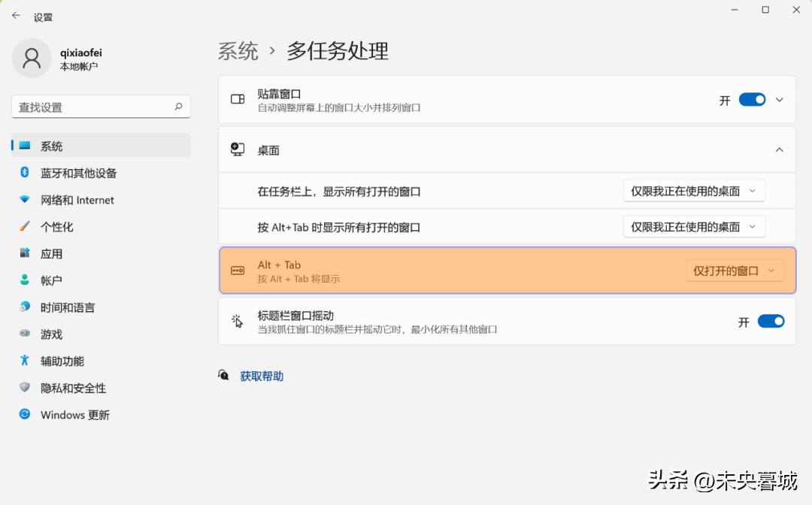This screenshot has width=812, height=505.
Task: Disable 标题栏窗口摇动
Action: (x=771, y=321)
